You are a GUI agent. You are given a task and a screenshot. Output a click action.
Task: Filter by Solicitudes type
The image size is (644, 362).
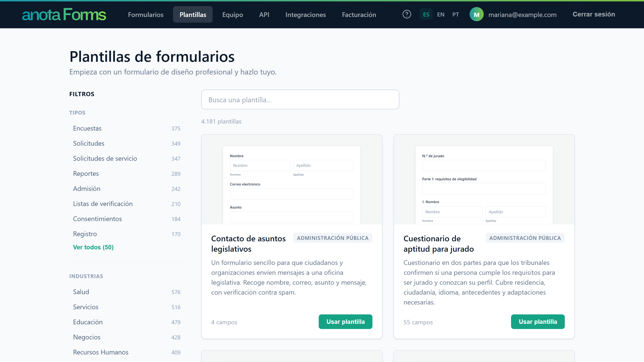(127, 143)
